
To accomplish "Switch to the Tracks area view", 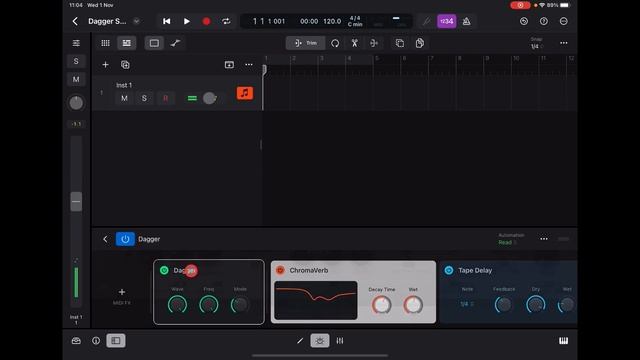I will coord(127,43).
